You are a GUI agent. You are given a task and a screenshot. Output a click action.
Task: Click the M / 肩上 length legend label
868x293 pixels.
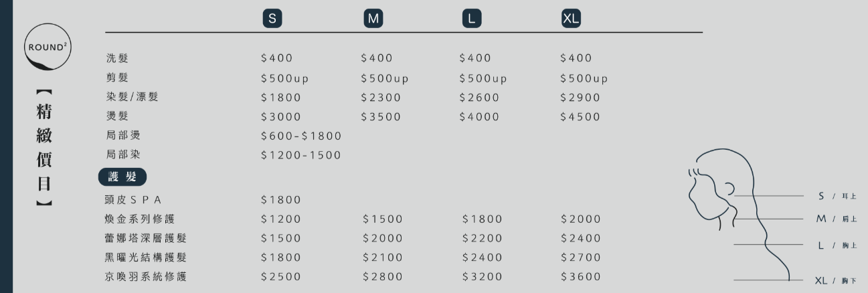pos(836,219)
